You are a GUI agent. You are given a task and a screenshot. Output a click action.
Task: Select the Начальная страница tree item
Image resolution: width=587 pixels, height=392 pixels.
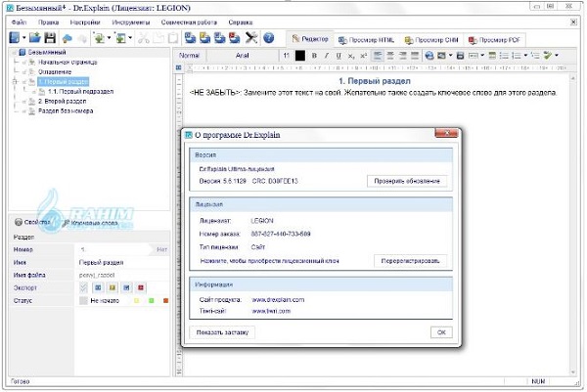click(x=68, y=63)
